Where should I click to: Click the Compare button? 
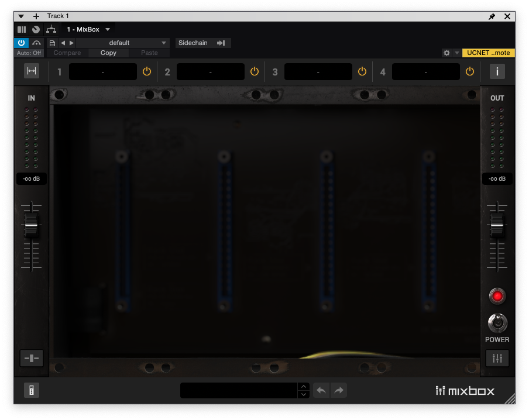click(67, 53)
